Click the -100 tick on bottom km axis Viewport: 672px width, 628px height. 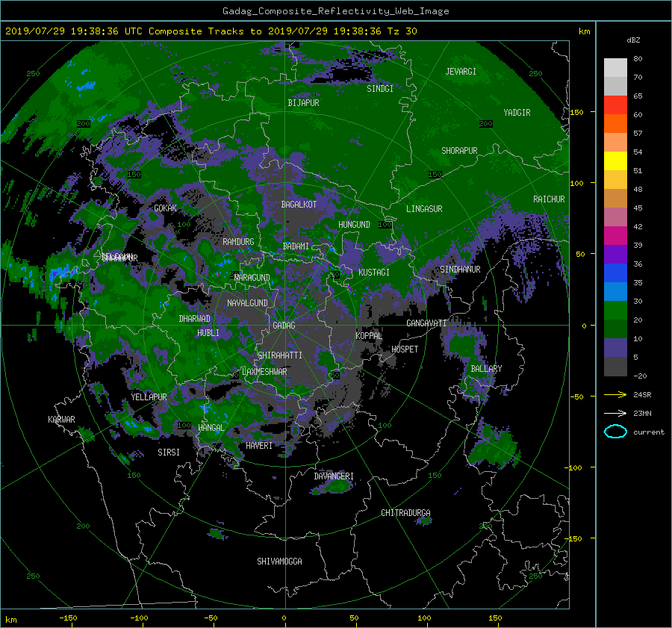click(x=139, y=618)
